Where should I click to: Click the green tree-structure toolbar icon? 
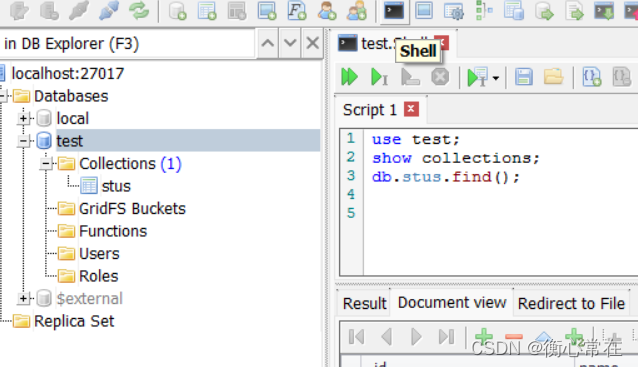click(484, 11)
